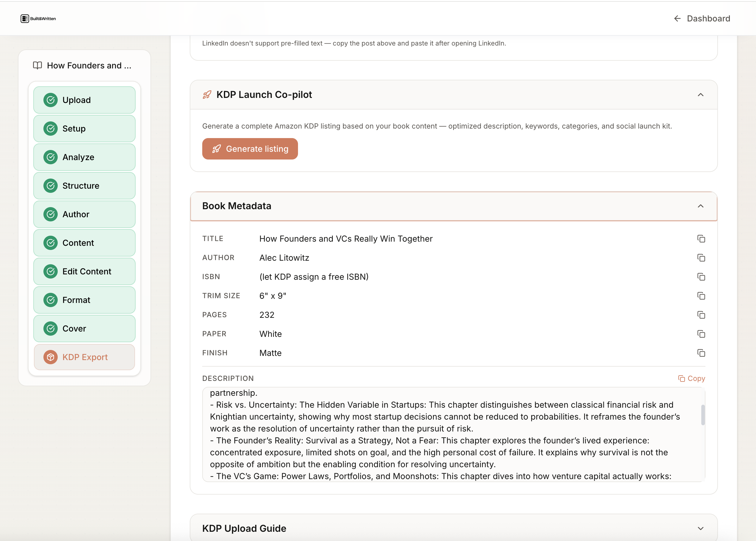Click the Analyze step checkmark icon
This screenshot has height=541, width=756.
pyautogui.click(x=51, y=157)
